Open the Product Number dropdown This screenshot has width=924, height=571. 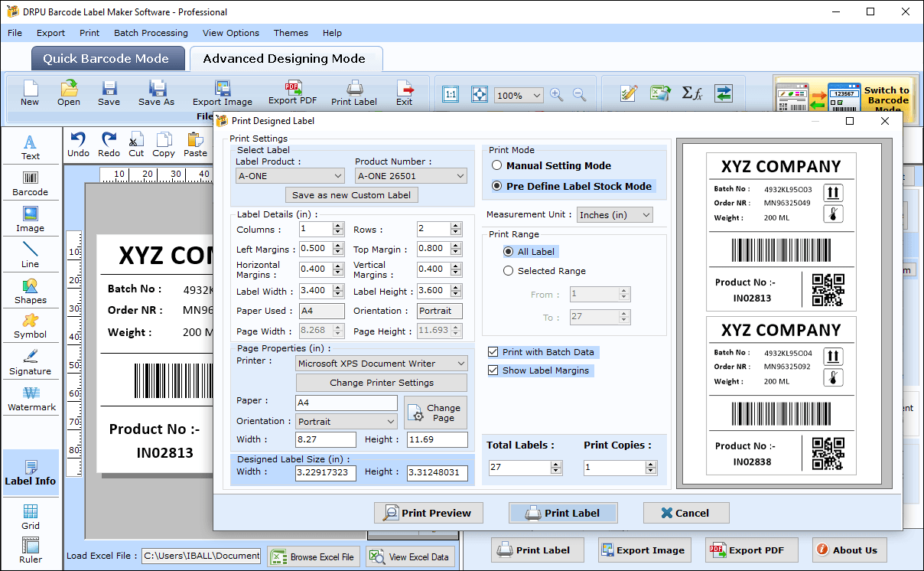click(411, 176)
